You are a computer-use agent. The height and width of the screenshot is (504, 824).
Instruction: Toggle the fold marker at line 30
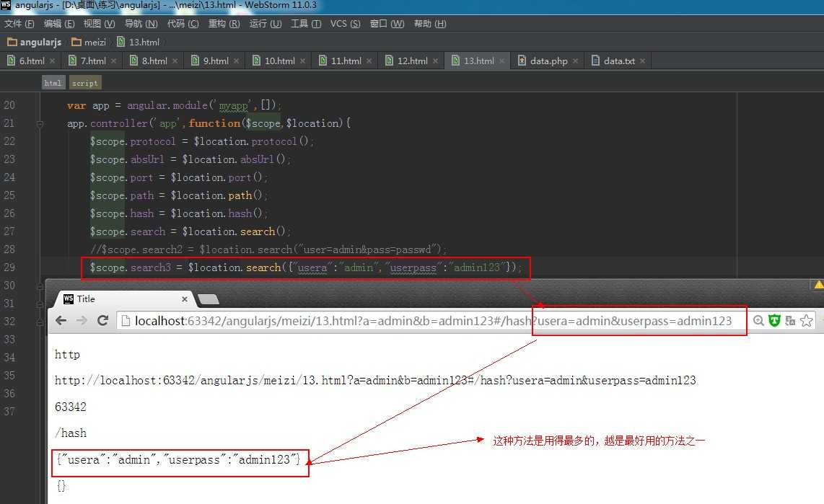pos(40,286)
